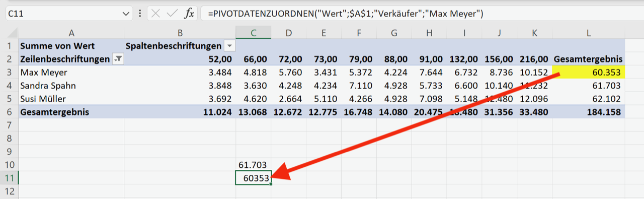
Task: Click selected cell C11 showing 60353
Action: pos(254,178)
